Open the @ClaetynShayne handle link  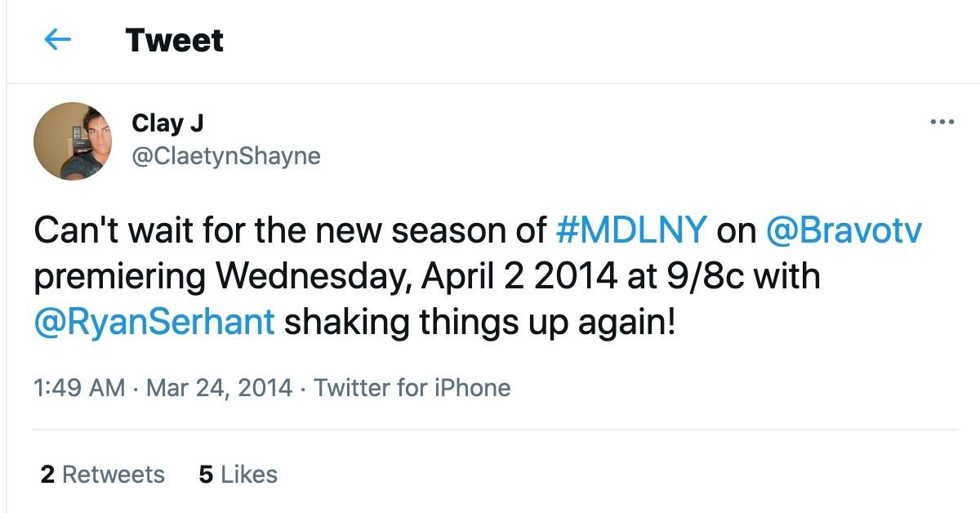(226, 155)
